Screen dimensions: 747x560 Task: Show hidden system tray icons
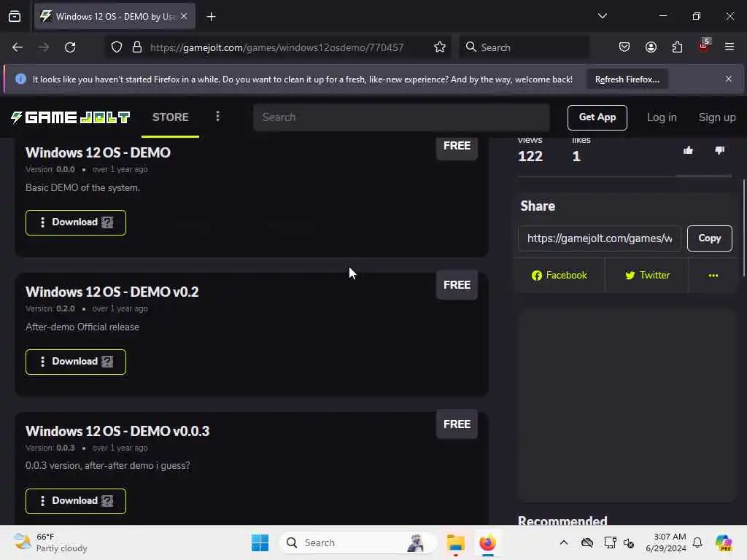click(564, 542)
